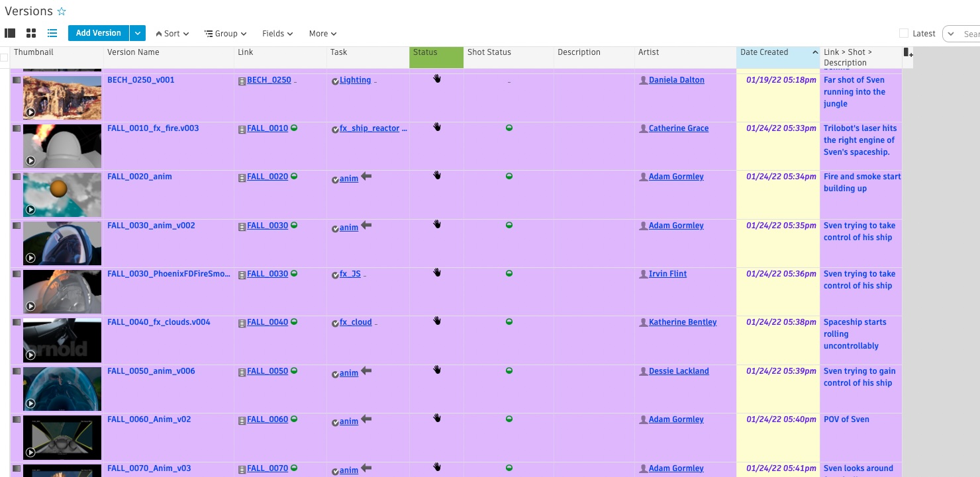Select the FALL_0050_anim_v006 row checkbox
Screen dimensions: 980x477
[x=17, y=370]
